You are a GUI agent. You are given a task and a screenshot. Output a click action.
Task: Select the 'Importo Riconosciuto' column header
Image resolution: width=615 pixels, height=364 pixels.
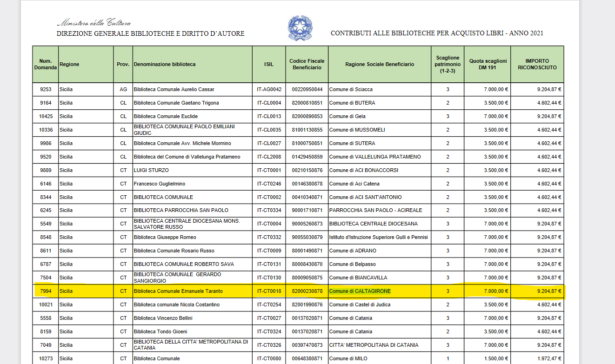tap(537, 64)
